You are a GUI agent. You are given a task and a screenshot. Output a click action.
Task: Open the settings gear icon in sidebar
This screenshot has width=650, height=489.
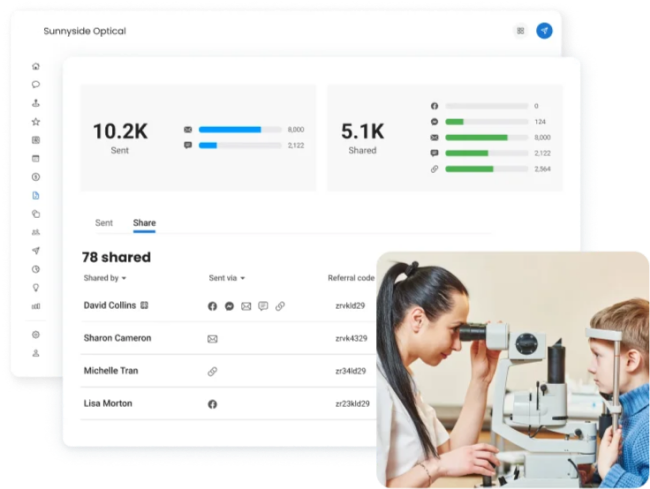coord(36,334)
